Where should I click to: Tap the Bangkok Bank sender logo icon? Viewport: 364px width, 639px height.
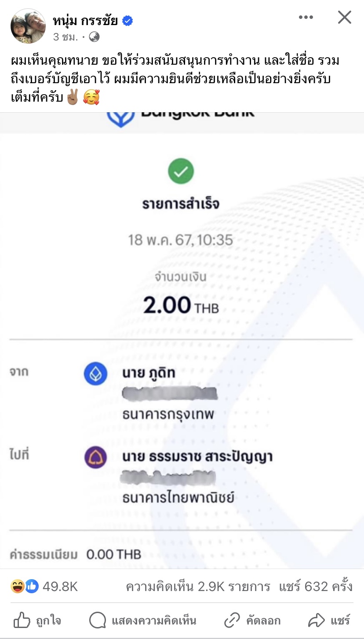[95, 374]
